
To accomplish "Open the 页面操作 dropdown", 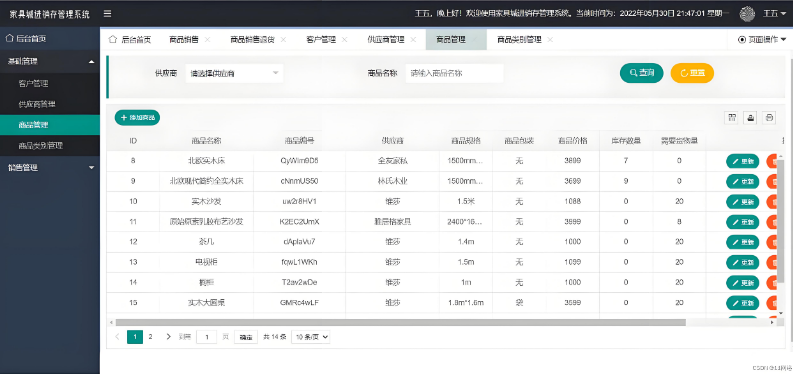I will tap(763, 39).
